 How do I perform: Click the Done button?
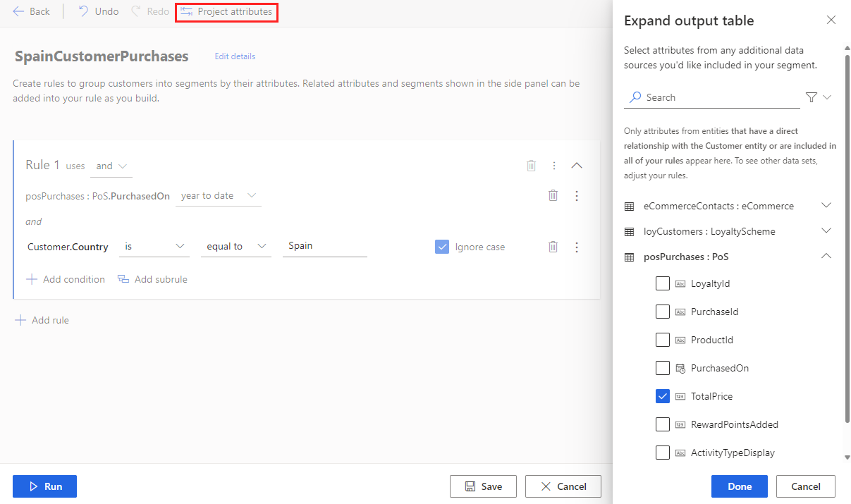click(x=739, y=486)
